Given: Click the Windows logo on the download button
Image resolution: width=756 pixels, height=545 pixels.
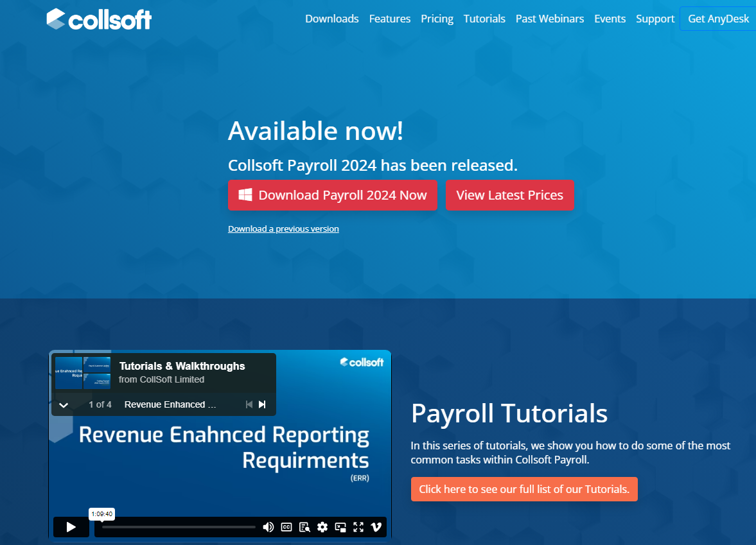Looking at the screenshot, I should pyautogui.click(x=245, y=195).
